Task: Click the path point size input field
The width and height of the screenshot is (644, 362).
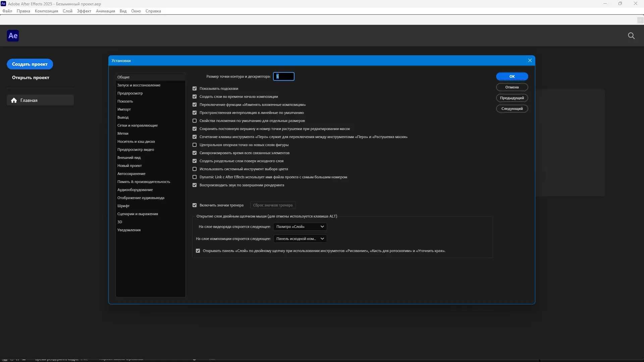Action: tap(284, 76)
